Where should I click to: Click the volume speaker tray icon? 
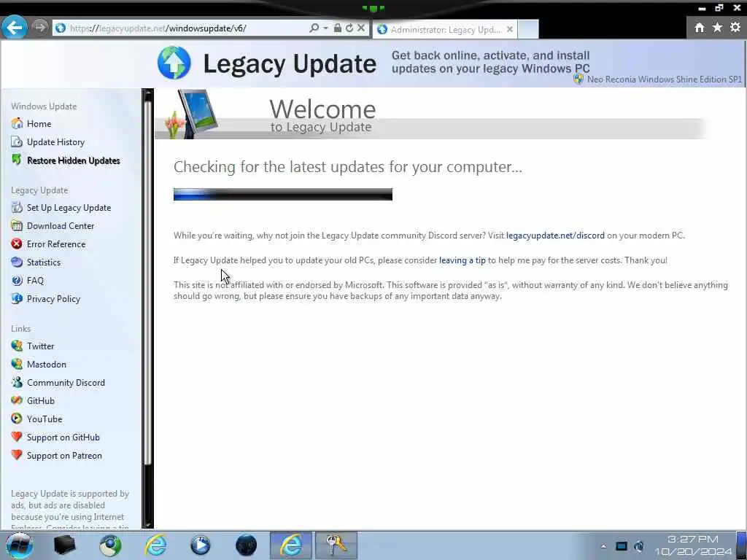pos(639,546)
